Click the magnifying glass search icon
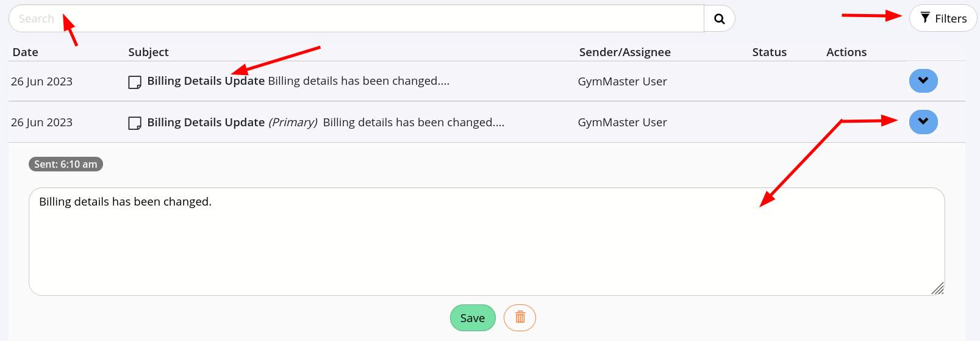 click(x=720, y=18)
